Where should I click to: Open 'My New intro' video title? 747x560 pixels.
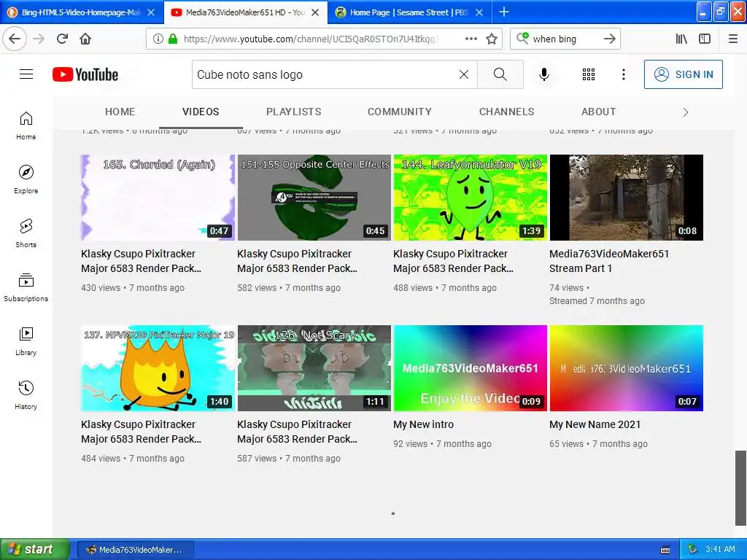(x=424, y=424)
